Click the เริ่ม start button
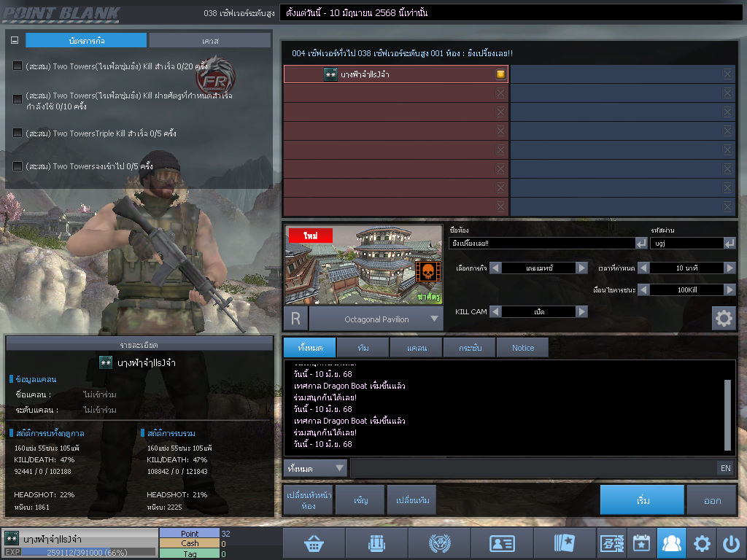Viewport: 747px width, 560px height. (x=642, y=500)
